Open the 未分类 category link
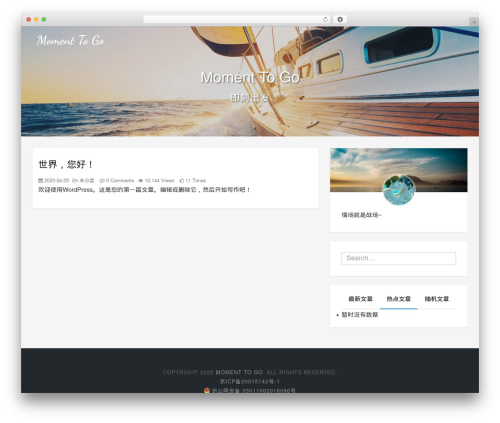This screenshot has height=423, width=500. [87, 181]
